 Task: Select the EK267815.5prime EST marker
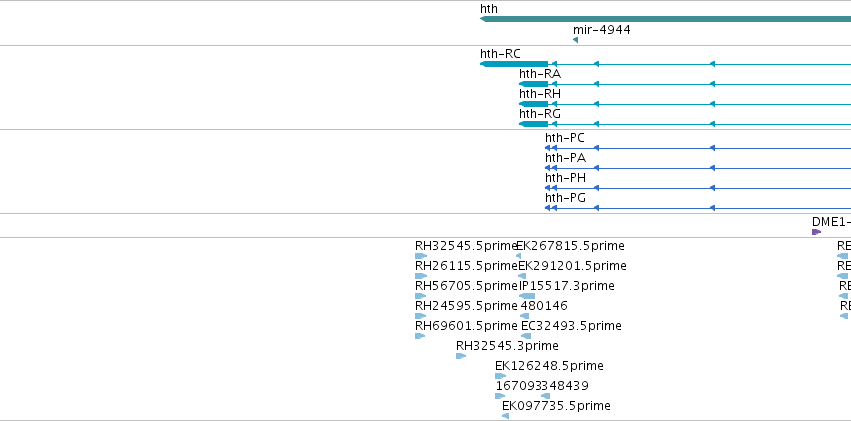518,256
